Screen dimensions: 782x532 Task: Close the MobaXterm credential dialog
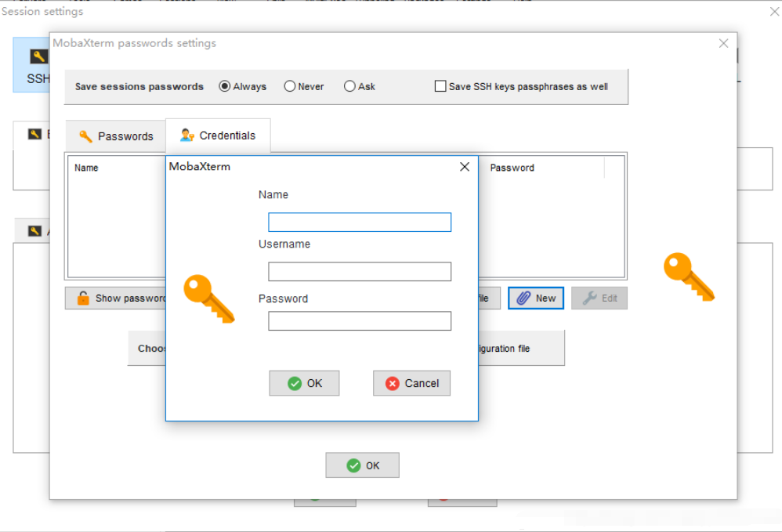pyautogui.click(x=465, y=167)
